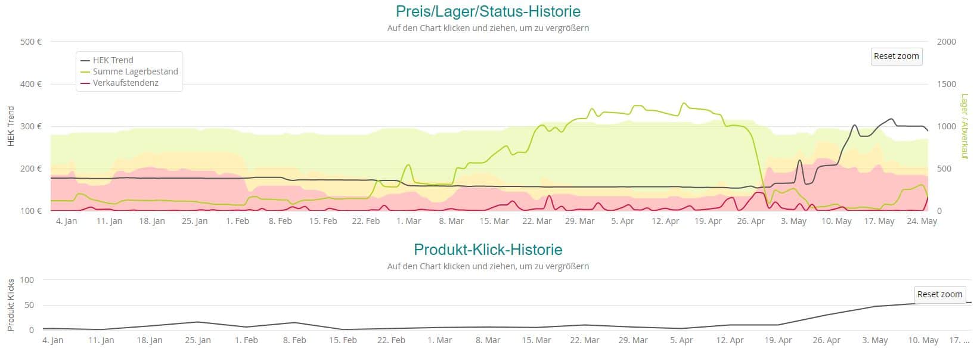980x358 pixels.
Task: Click the Produkt Klicks axis title
Action: [11, 305]
